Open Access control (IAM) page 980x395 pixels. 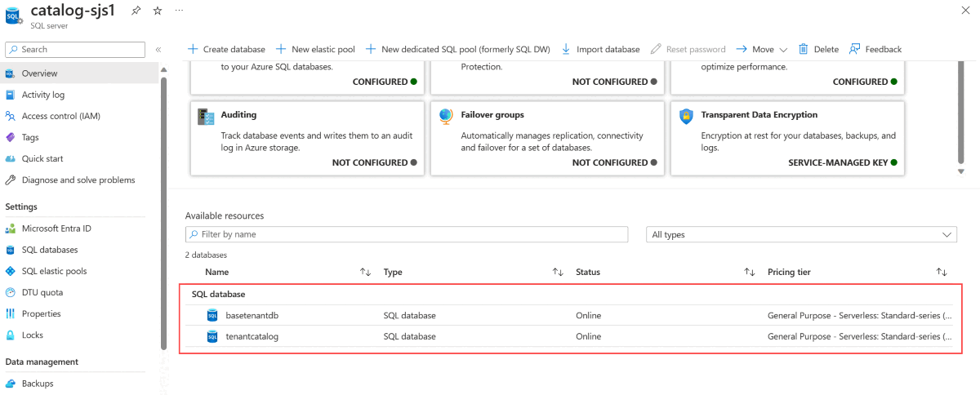[x=61, y=116]
